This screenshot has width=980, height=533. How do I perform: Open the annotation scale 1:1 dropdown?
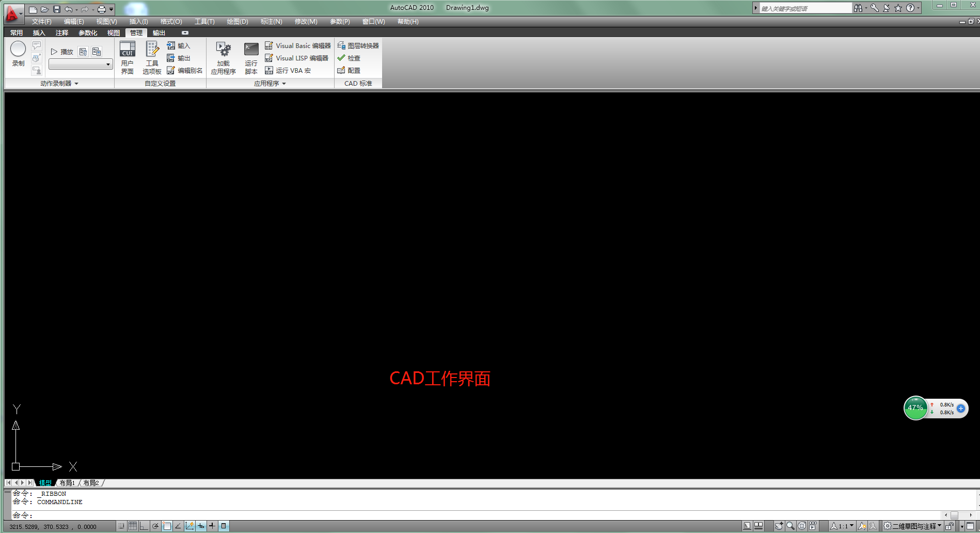pyautogui.click(x=842, y=526)
